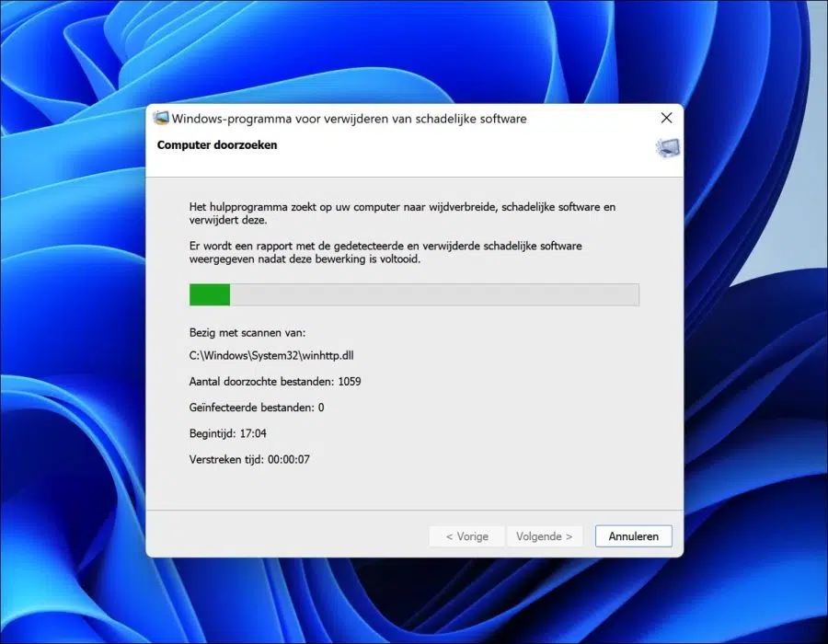
Task: Click the green scan progress bar
Action: [414, 294]
